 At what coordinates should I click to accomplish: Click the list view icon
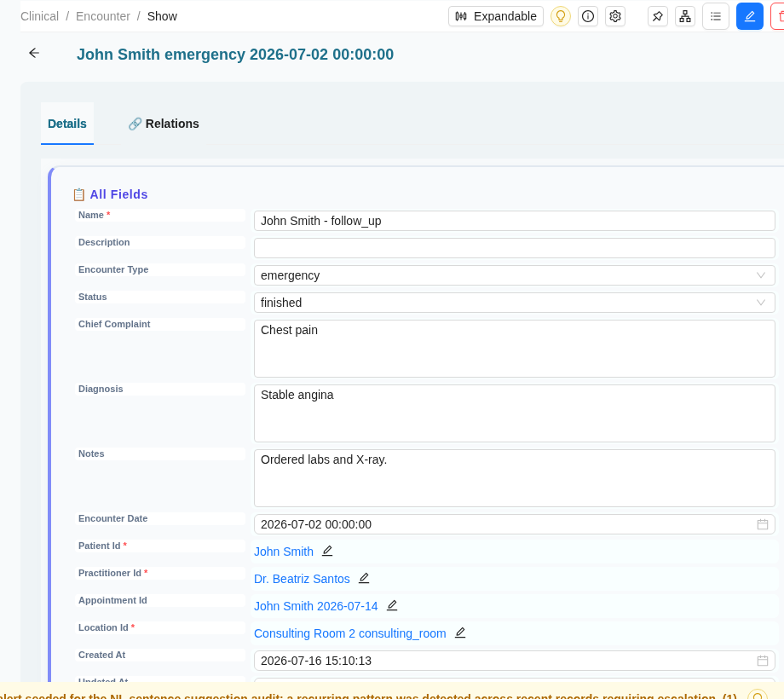[716, 16]
